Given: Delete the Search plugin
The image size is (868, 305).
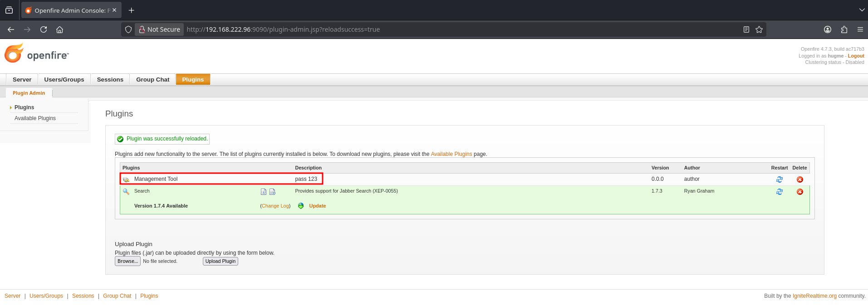Looking at the screenshot, I should point(799,192).
